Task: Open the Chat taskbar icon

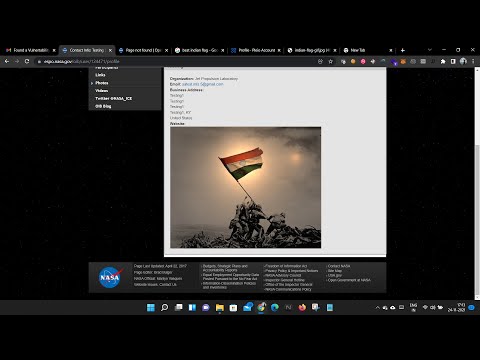Action: click(206, 307)
